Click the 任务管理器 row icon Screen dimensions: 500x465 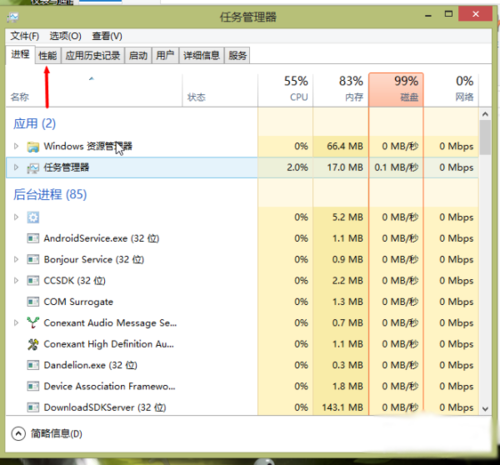[33, 168]
